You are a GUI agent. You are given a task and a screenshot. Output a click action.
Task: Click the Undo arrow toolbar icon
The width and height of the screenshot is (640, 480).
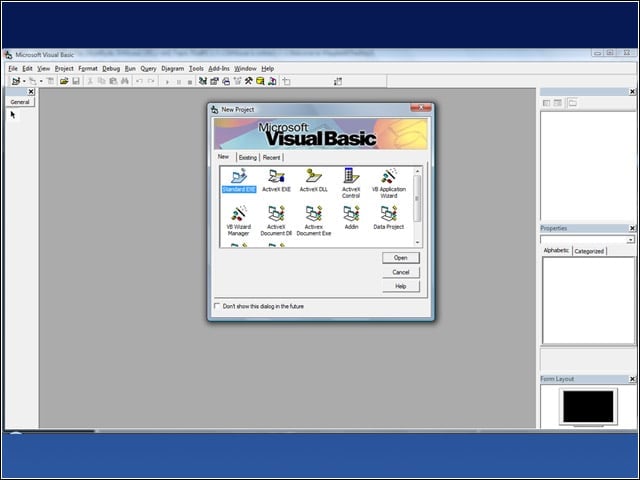pos(139,81)
